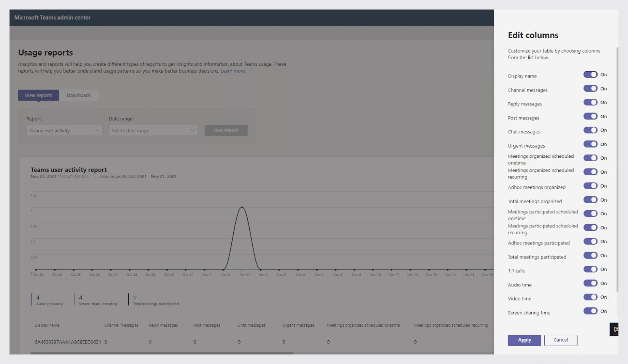Toggle the Reply messages column
This screenshot has height=364, width=628.
coord(590,102)
